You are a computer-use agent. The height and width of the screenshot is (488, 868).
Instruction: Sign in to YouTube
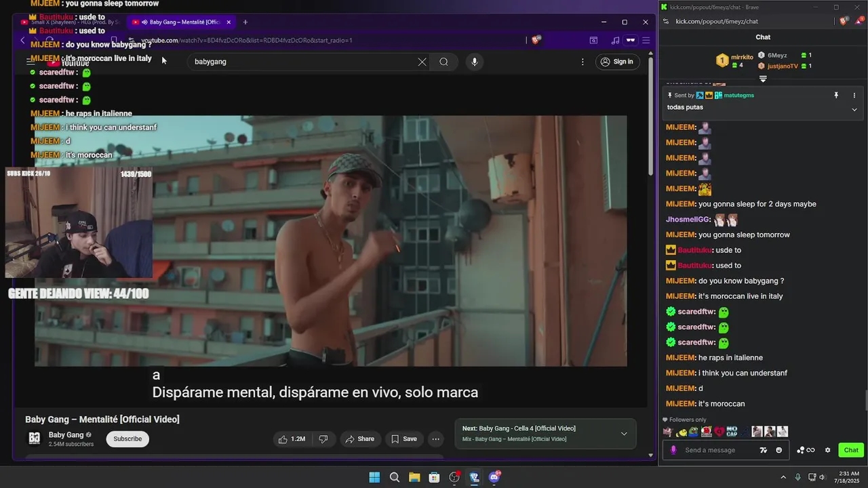coord(616,62)
